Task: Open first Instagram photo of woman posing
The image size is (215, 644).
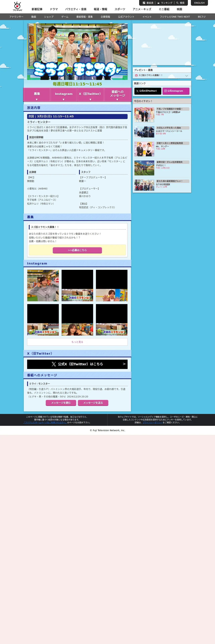Action: coord(43,286)
